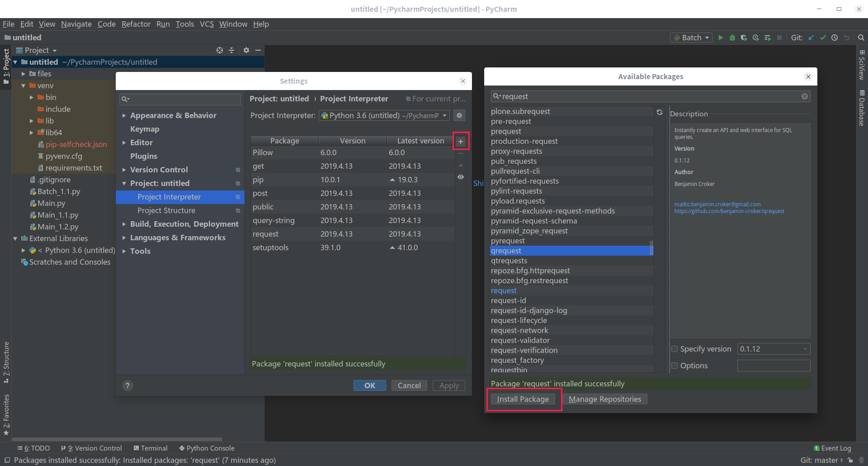Click the Git update project blue arrow
Image resolution: width=868 pixels, height=466 pixels.
tap(811, 38)
